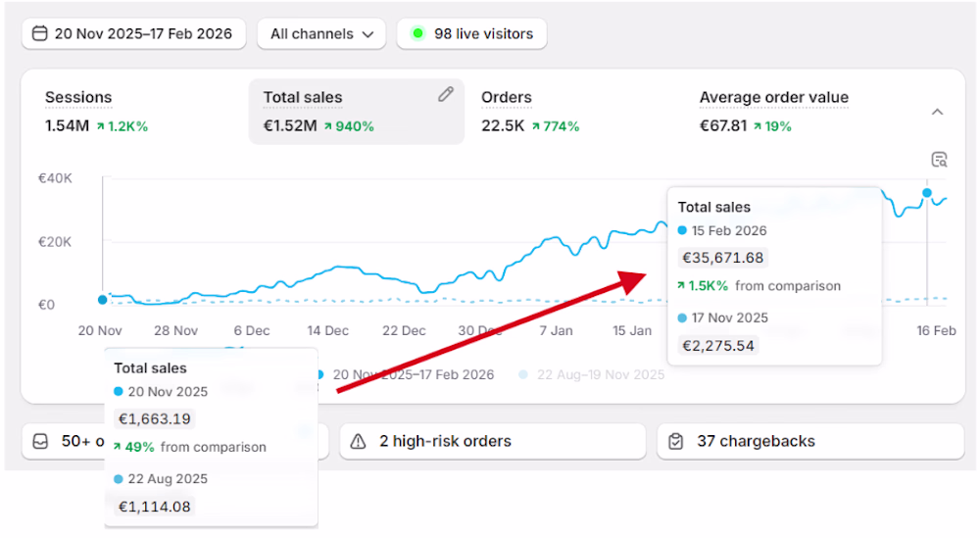Click the Sessions green trend arrow
The width and height of the screenshot is (980, 538).
(x=101, y=126)
